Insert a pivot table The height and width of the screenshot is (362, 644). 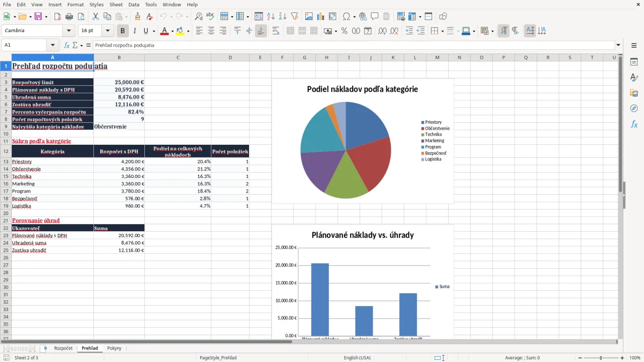(x=333, y=17)
